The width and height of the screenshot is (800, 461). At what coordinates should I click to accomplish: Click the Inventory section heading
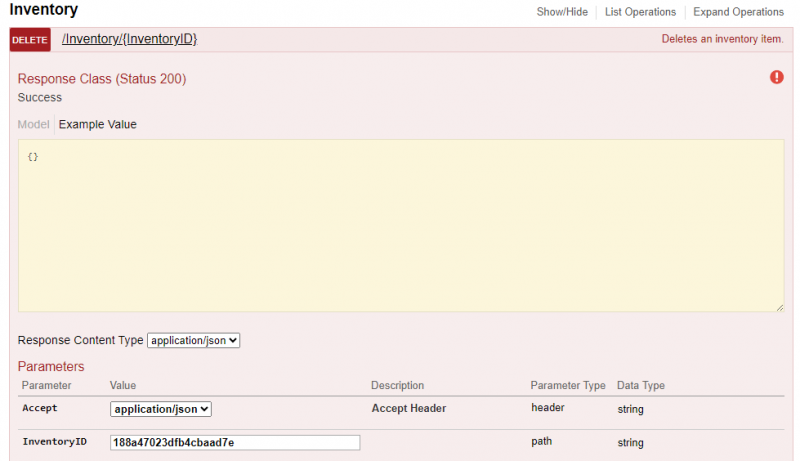coord(43,11)
